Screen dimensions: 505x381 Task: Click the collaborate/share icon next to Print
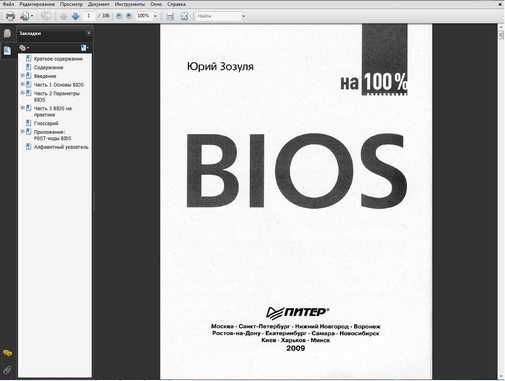[x=25, y=16]
